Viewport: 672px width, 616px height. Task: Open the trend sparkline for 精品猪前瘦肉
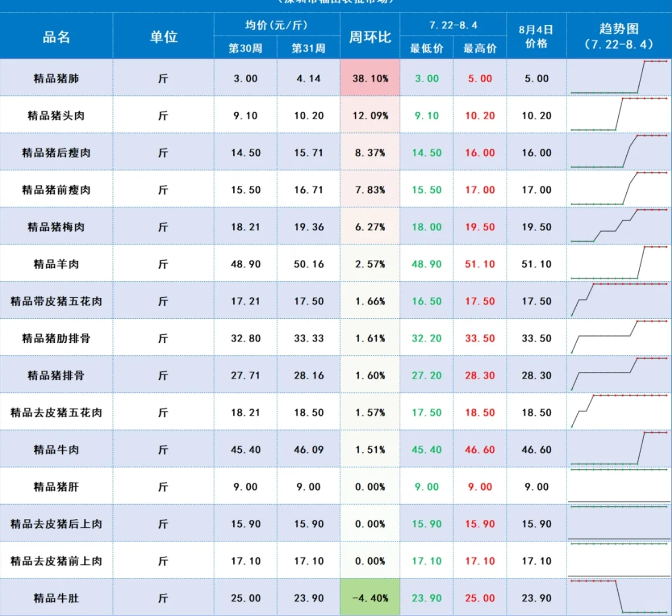coord(619,188)
